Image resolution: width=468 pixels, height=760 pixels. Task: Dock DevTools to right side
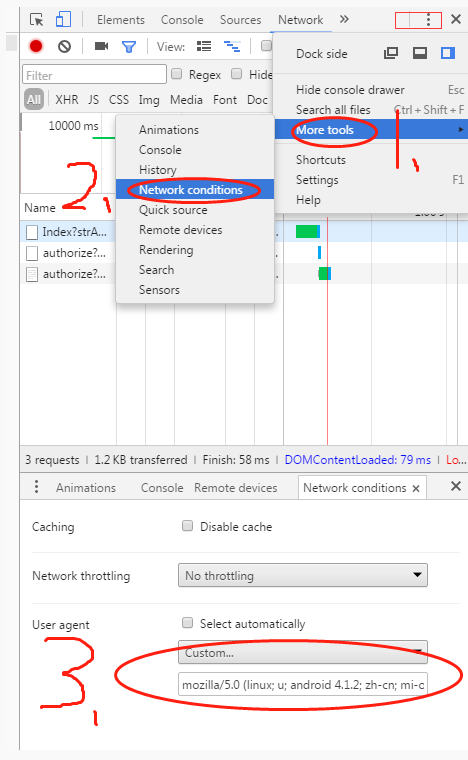coord(448,53)
